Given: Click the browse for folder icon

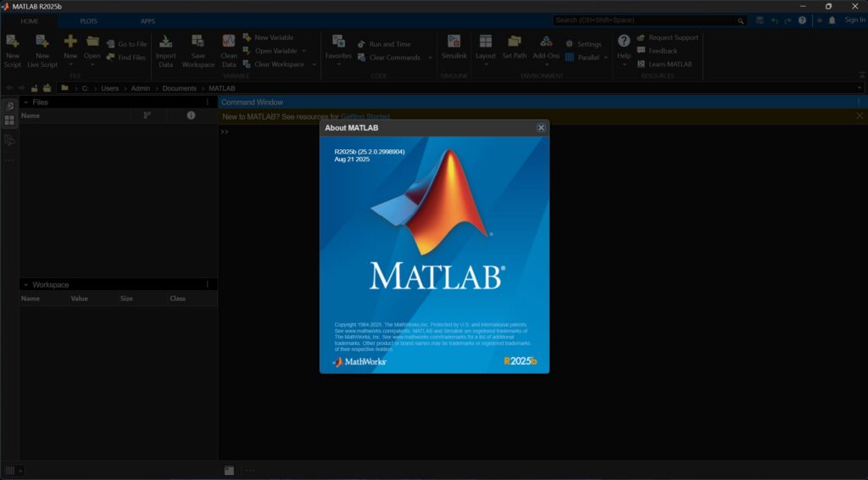Looking at the screenshot, I should point(47,88).
